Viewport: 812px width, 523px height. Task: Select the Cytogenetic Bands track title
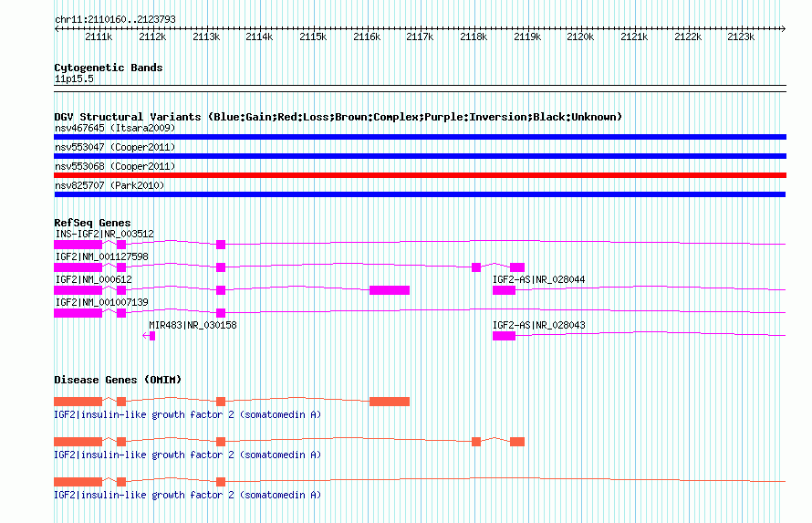pyautogui.click(x=109, y=68)
